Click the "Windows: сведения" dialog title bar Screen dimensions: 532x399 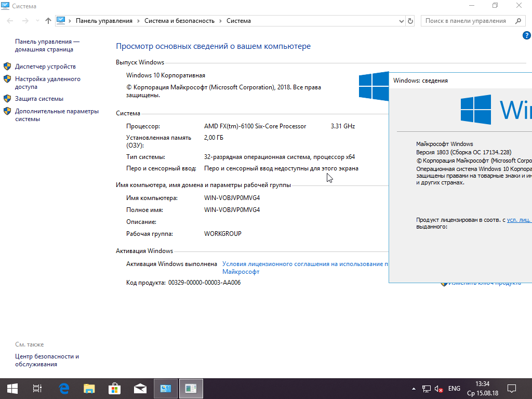pos(460,81)
